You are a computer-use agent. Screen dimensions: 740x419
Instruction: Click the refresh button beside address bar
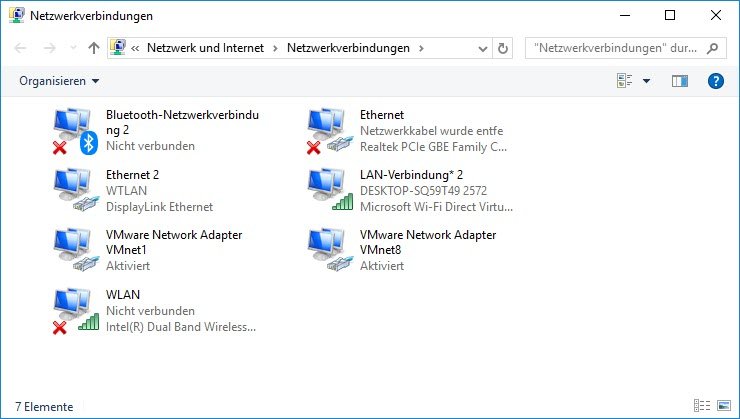tap(502, 47)
